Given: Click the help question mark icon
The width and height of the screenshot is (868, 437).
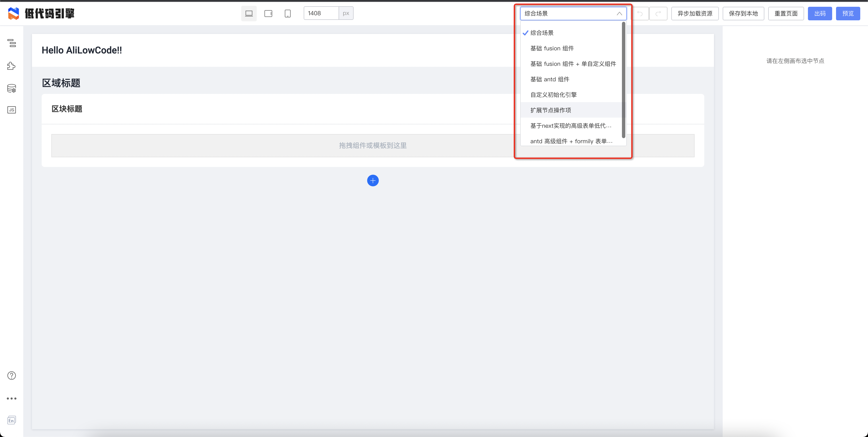Looking at the screenshot, I should [11, 375].
